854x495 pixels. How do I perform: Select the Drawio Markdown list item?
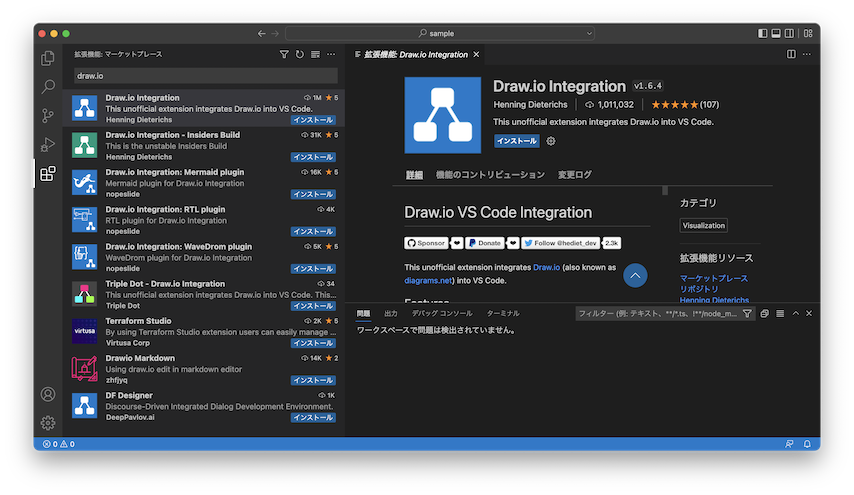coord(204,369)
